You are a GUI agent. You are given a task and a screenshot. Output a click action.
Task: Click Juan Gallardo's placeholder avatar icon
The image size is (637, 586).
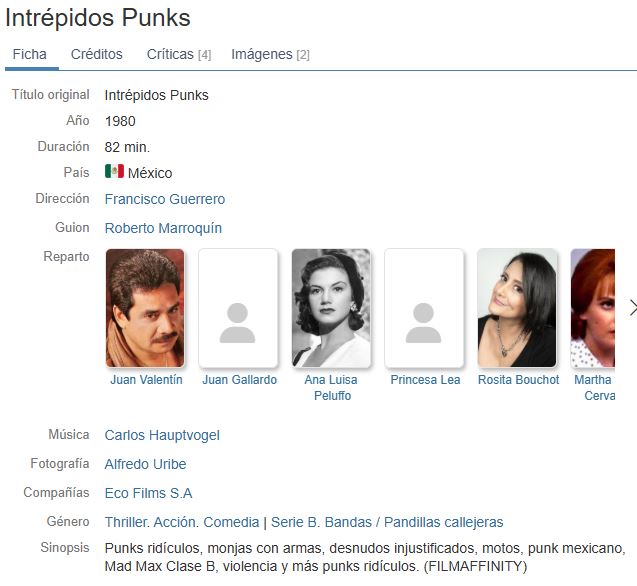coord(238,323)
